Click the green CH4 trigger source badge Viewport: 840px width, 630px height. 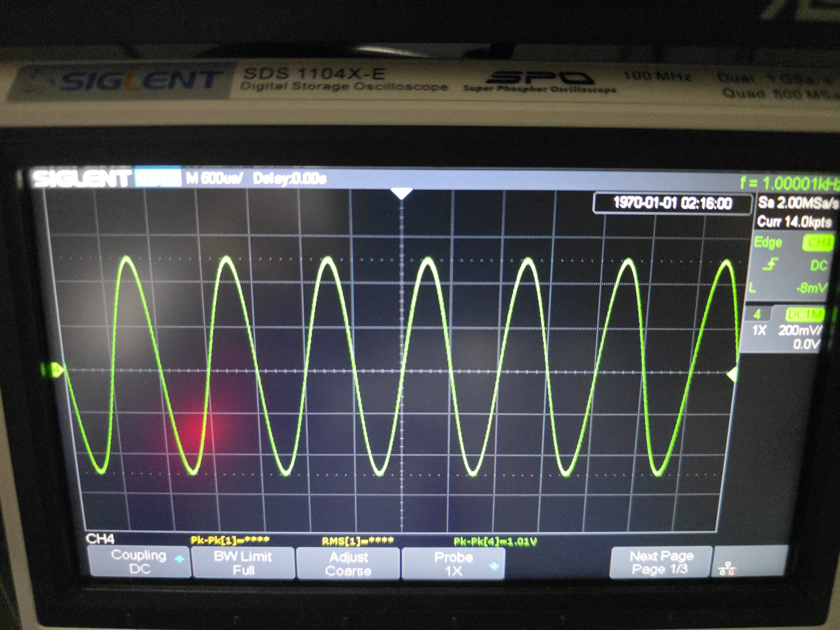tap(818, 243)
